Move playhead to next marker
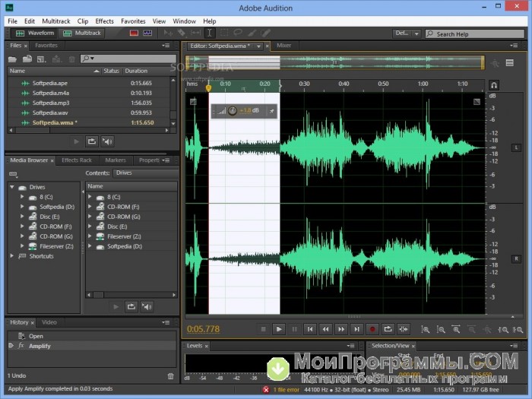The image size is (532, 399). [x=356, y=329]
